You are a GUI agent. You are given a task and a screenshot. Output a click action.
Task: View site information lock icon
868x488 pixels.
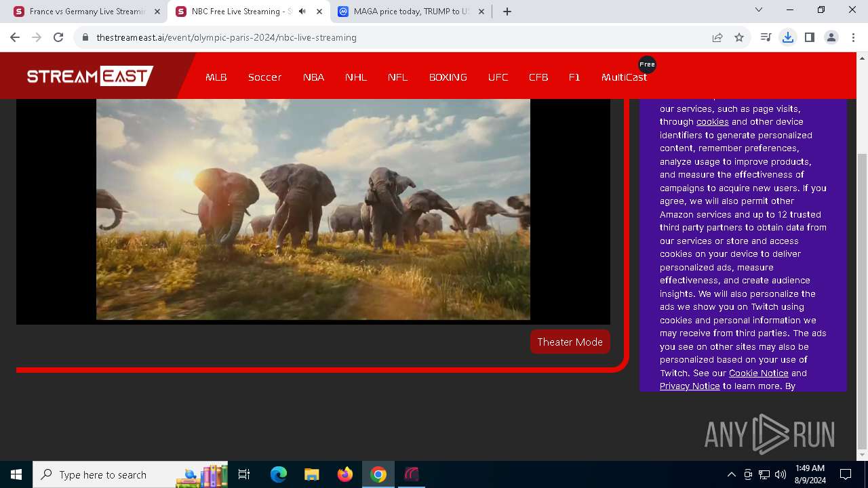85,37
